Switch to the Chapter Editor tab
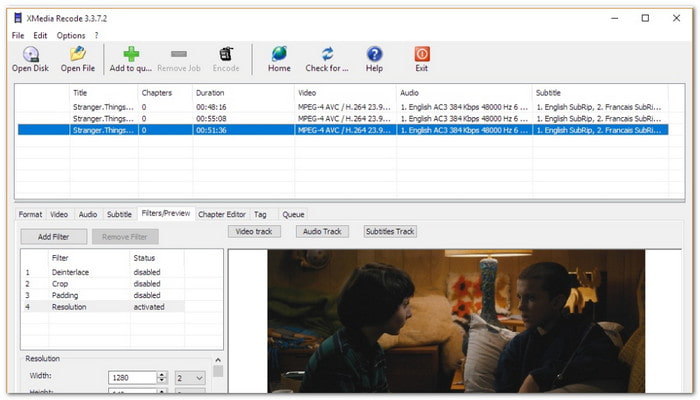This screenshot has height=400, width=700. pos(222,214)
